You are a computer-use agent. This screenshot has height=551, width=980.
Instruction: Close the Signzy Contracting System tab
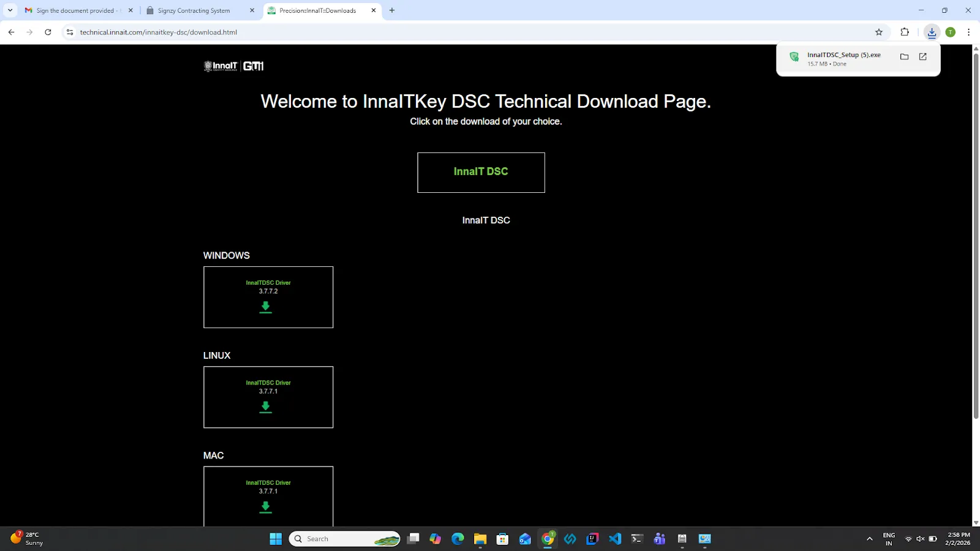click(252, 10)
